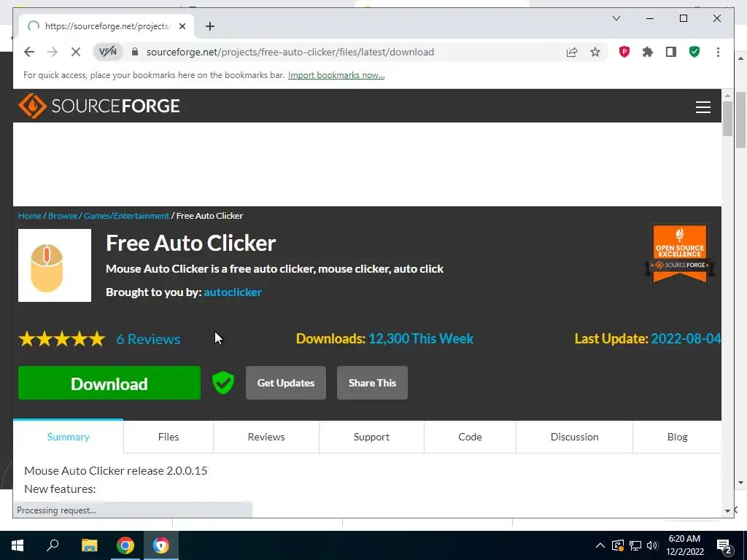Click the page scrollbar down arrow

tap(727, 510)
